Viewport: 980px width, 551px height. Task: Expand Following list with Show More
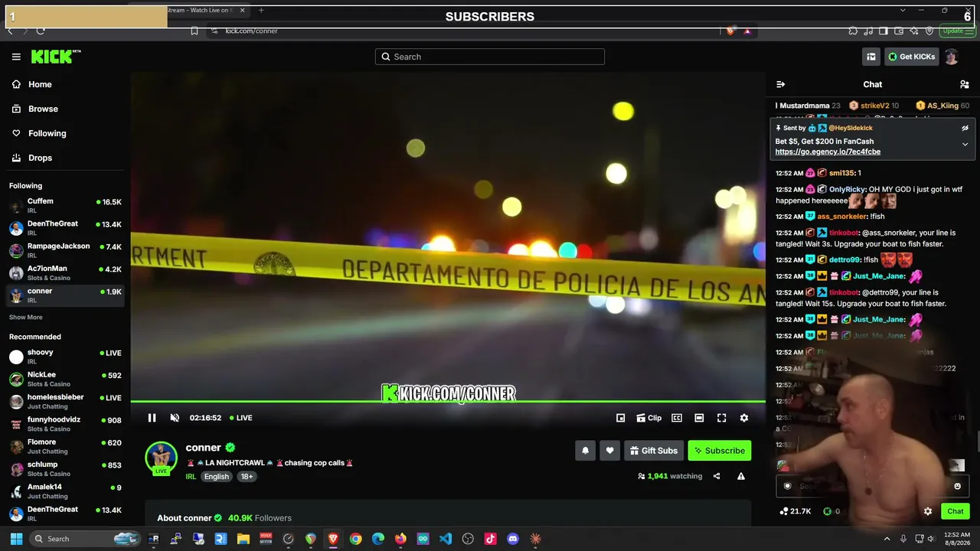[x=26, y=317]
